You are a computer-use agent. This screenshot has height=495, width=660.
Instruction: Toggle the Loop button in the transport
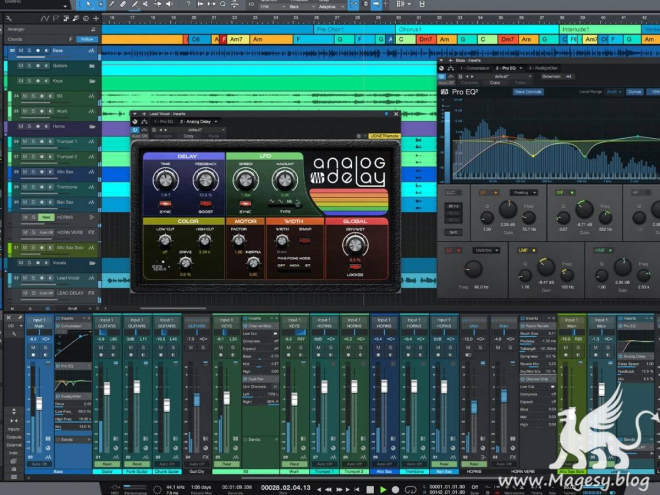pyautogui.click(x=410, y=490)
